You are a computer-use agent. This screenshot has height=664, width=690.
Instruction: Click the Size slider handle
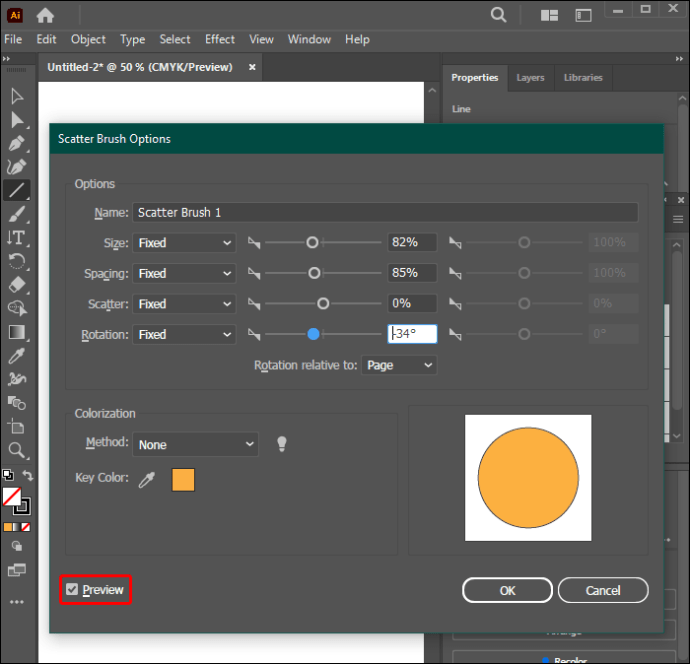(312, 242)
